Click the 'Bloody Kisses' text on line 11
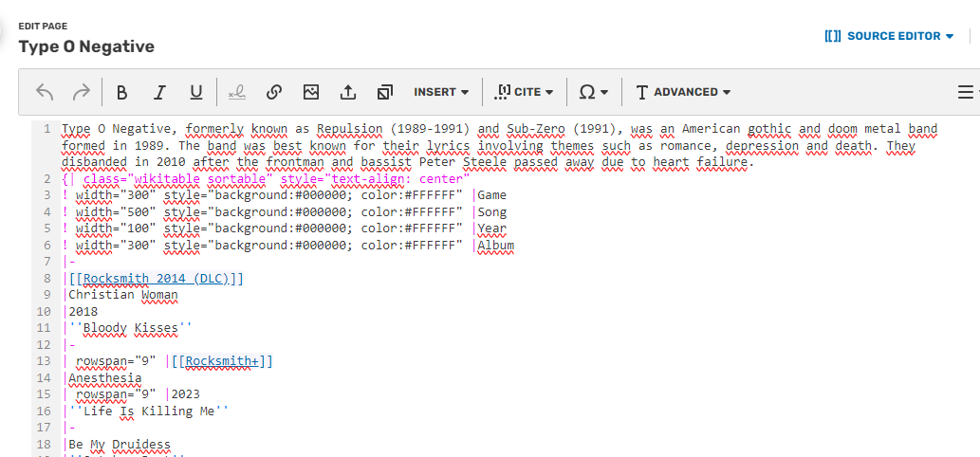 click(x=131, y=328)
